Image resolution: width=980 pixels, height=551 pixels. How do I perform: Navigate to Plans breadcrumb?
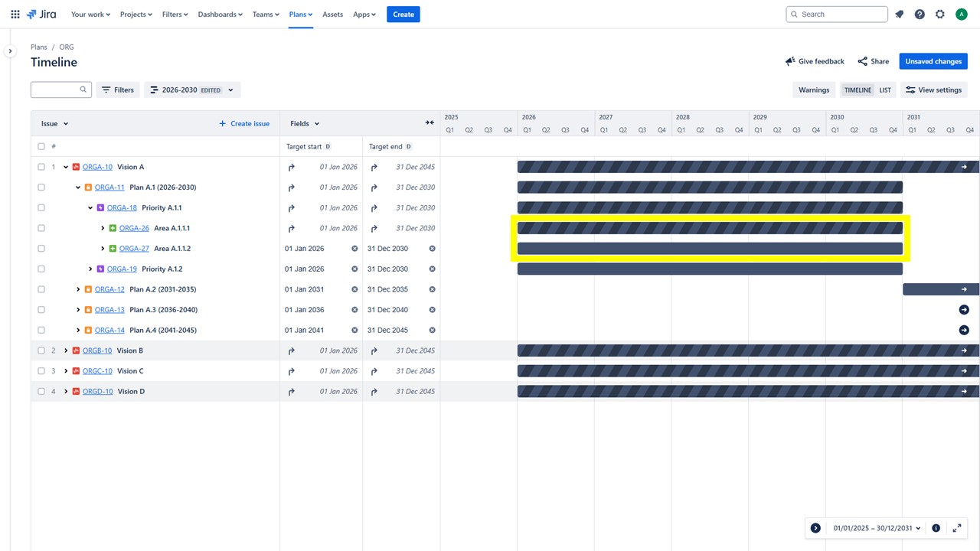pyautogui.click(x=39, y=47)
